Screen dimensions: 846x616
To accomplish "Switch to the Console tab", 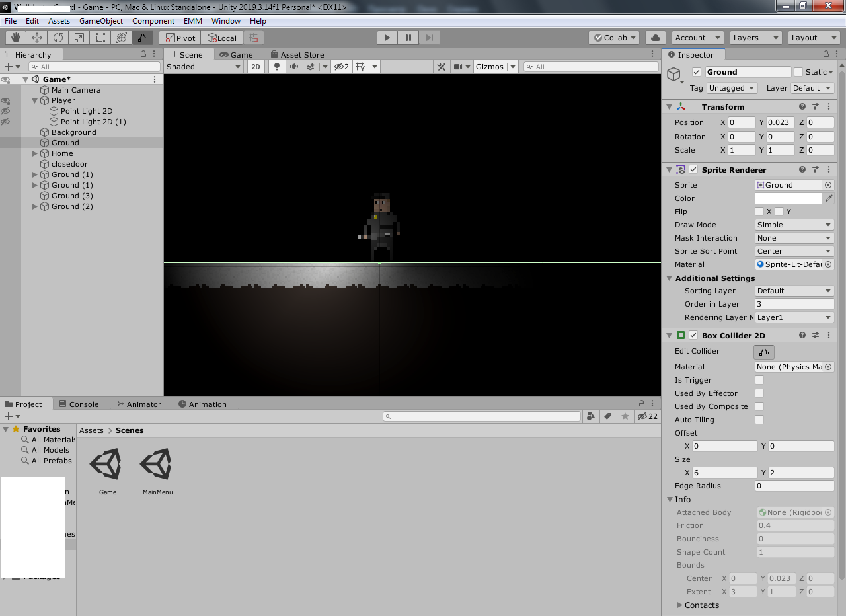I will pos(79,404).
